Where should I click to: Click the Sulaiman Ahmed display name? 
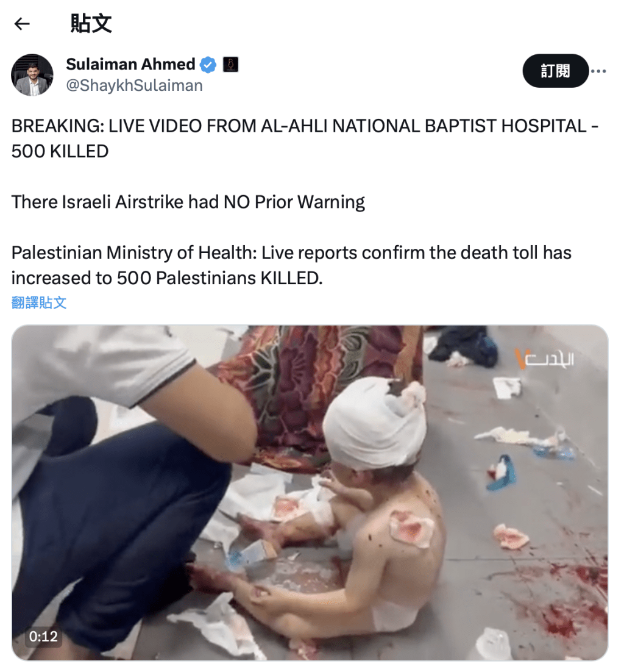pos(130,64)
